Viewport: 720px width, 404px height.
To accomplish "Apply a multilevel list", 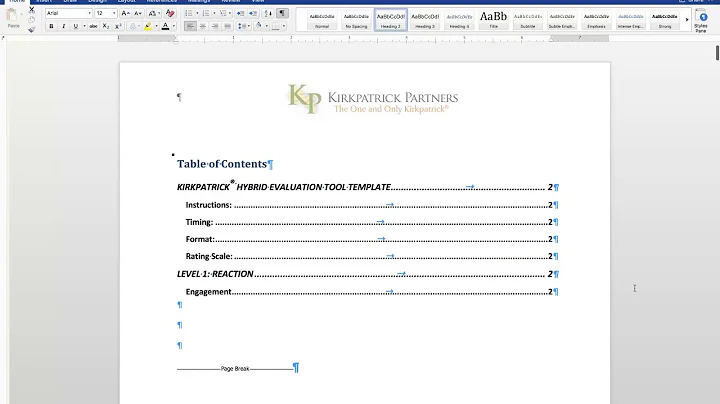I will click(223, 13).
